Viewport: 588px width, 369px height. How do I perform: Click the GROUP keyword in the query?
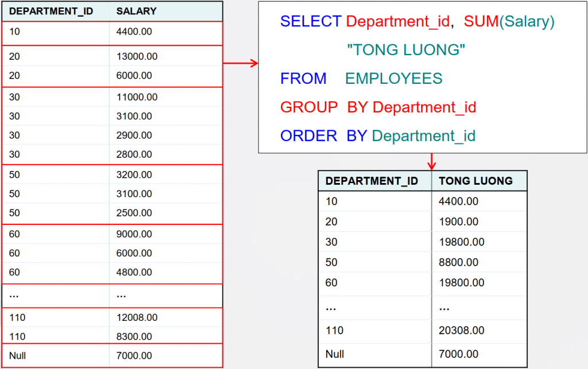(x=309, y=107)
